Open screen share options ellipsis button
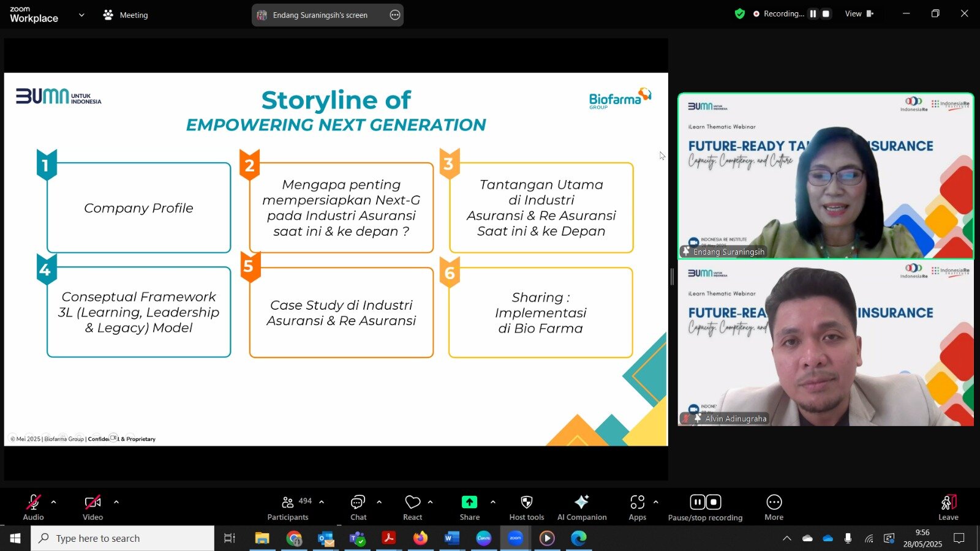 395,15
